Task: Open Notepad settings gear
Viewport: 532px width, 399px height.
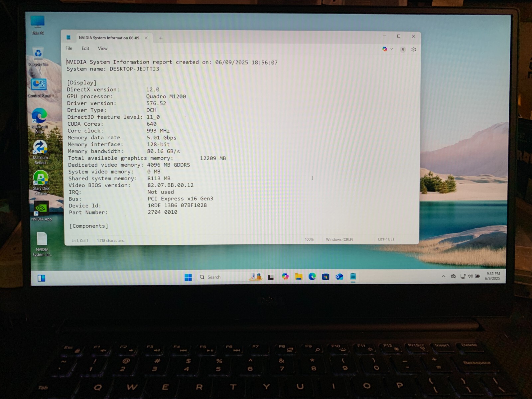Action: pyautogui.click(x=414, y=50)
